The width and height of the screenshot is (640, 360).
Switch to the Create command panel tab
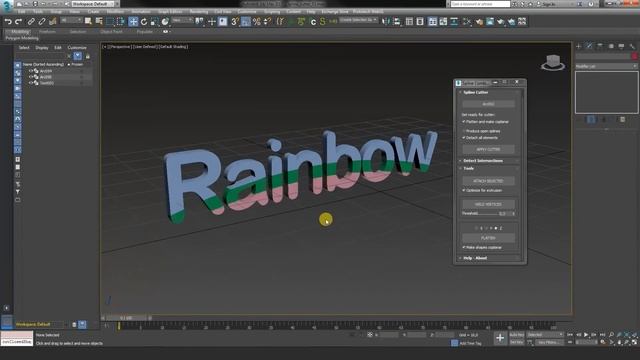pos(578,46)
